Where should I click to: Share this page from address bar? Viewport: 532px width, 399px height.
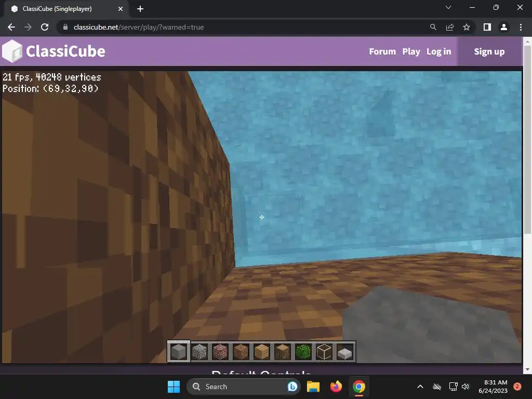(x=450, y=27)
